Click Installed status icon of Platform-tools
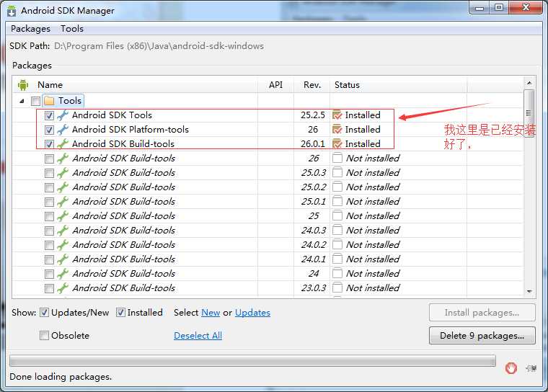The height and width of the screenshot is (392, 548). [337, 129]
